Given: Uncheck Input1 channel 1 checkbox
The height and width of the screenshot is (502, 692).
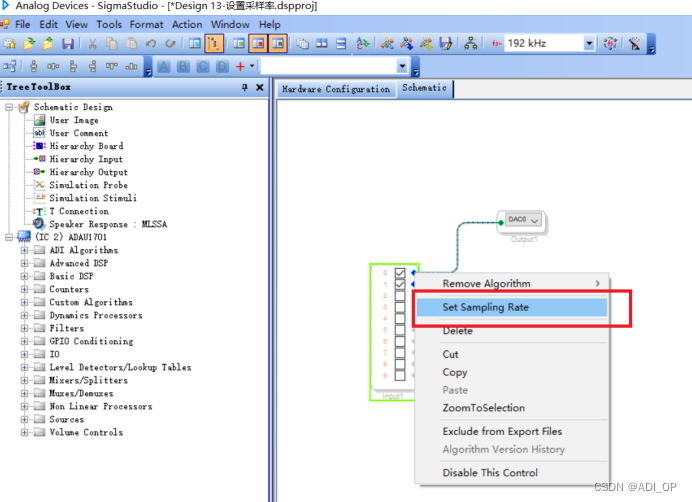Looking at the screenshot, I should (400, 284).
